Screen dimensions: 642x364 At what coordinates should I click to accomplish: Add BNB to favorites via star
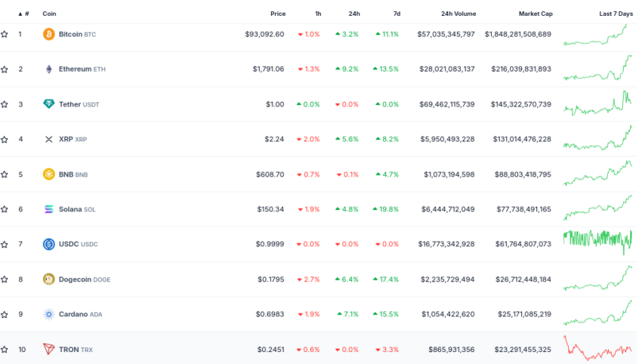click(x=5, y=174)
